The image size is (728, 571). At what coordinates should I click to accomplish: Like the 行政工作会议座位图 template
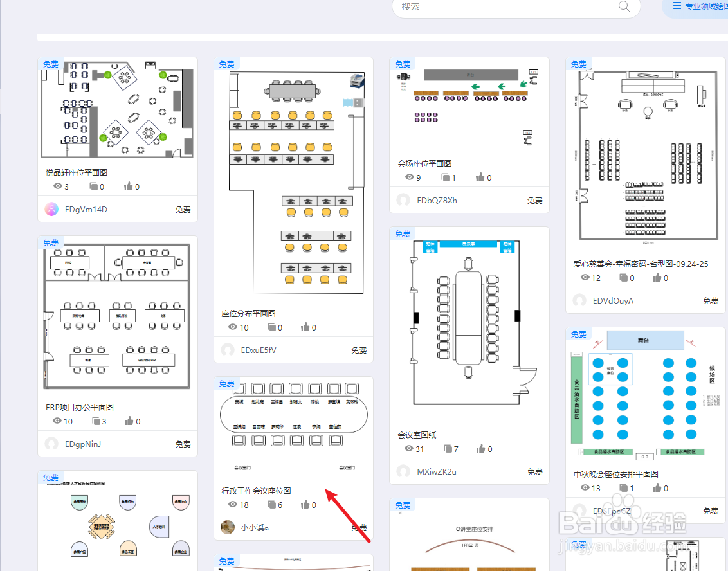(305, 505)
